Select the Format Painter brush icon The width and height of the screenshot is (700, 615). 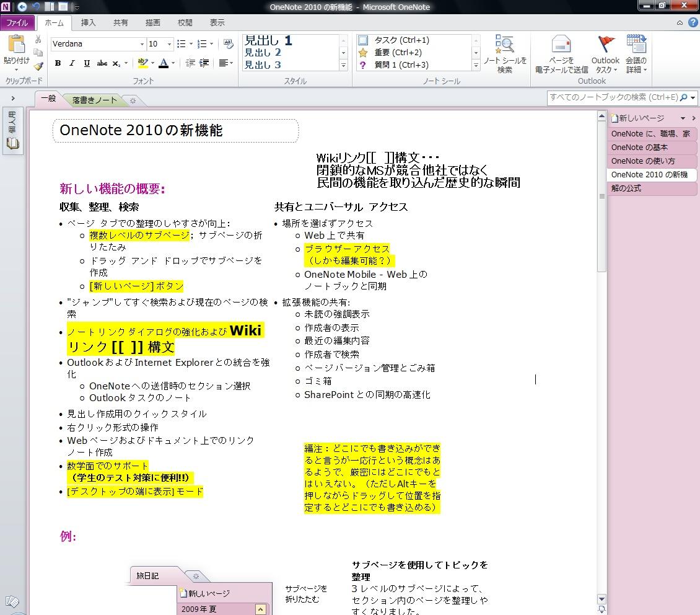[x=38, y=66]
